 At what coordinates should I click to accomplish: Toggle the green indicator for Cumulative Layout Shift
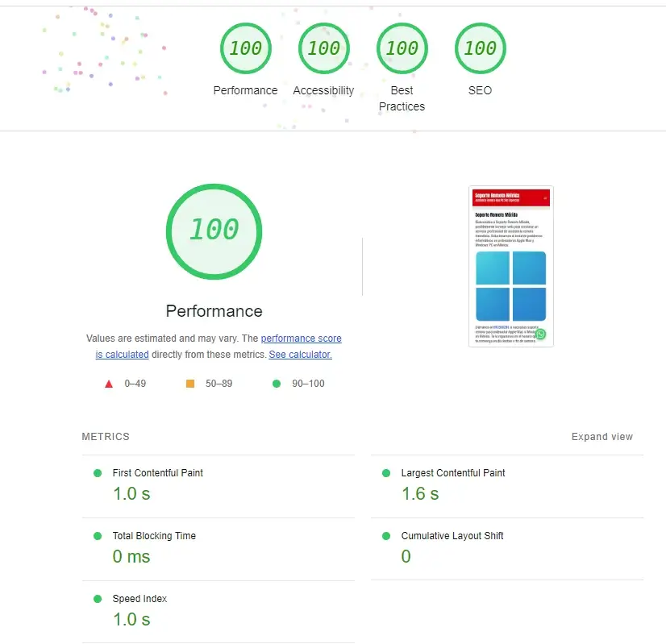387,536
